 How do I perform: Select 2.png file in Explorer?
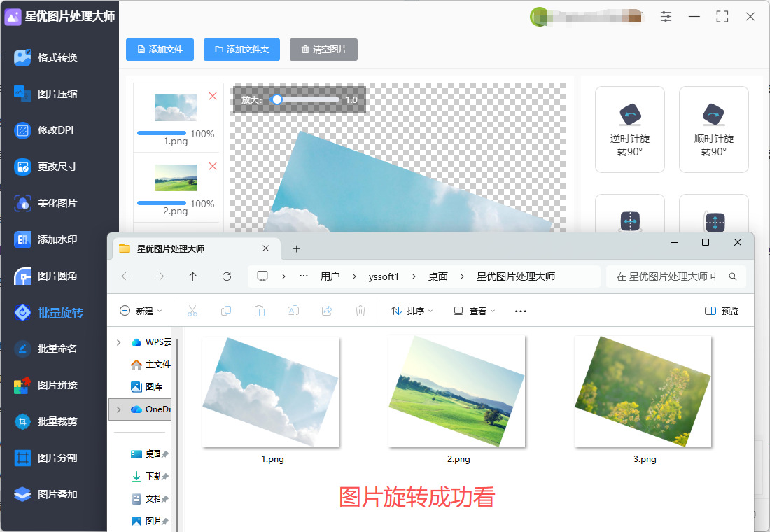click(458, 400)
